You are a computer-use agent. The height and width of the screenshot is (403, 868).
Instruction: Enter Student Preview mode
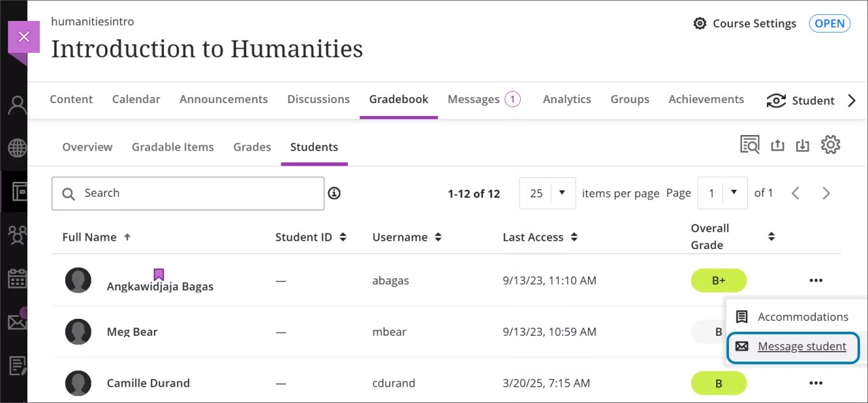[x=800, y=100]
